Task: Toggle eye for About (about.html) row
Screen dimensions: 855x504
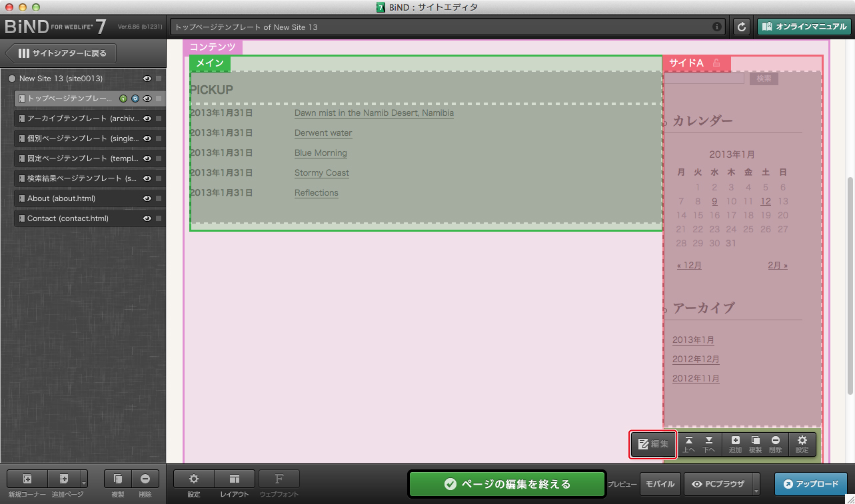Action: (x=147, y=198)
